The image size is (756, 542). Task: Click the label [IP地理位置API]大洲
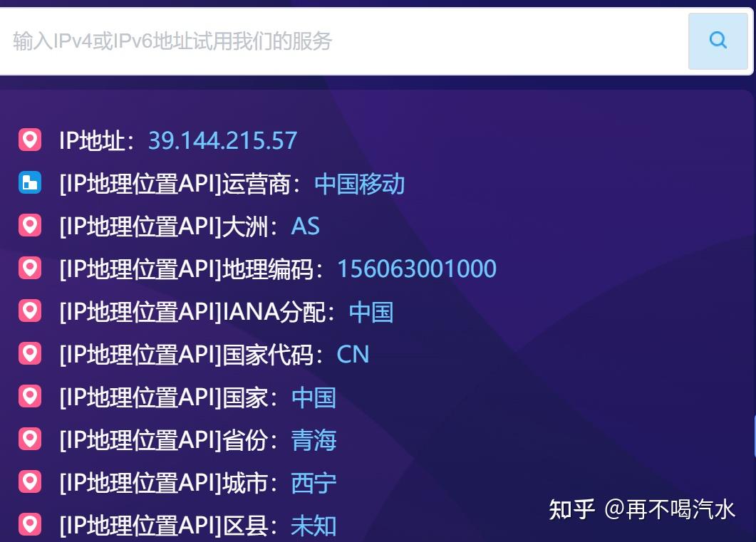click(x=169, y=226)
